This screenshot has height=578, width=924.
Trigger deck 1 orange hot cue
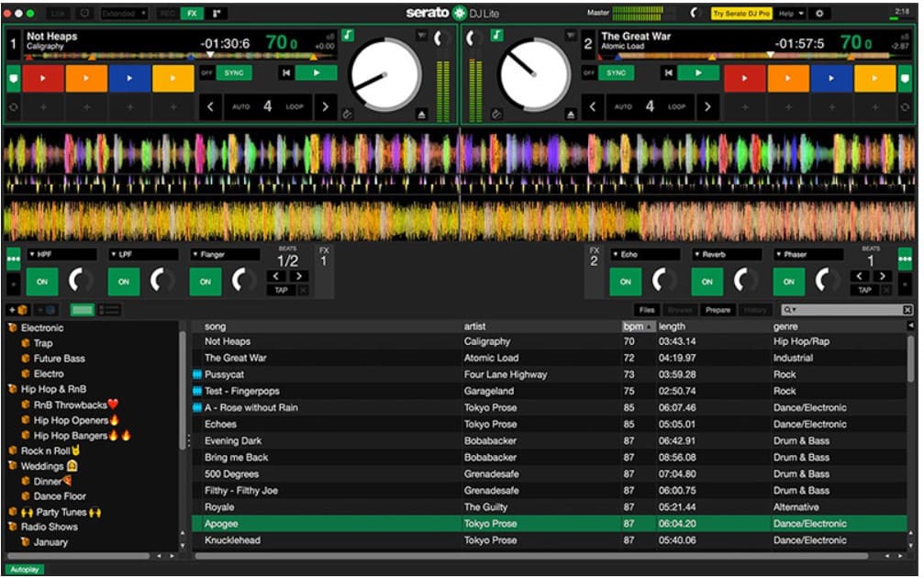click(86, 78)
